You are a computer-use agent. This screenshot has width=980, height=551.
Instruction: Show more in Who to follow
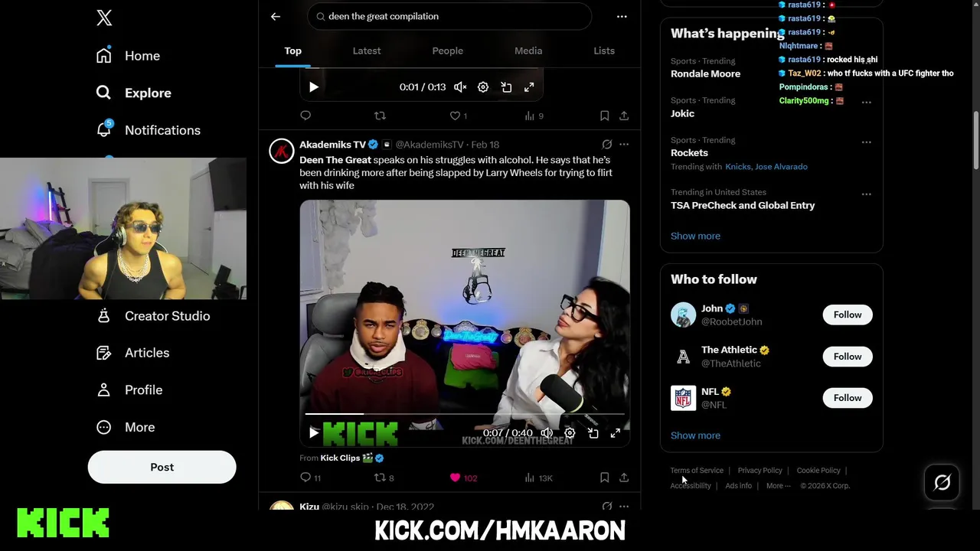(695, 435)
